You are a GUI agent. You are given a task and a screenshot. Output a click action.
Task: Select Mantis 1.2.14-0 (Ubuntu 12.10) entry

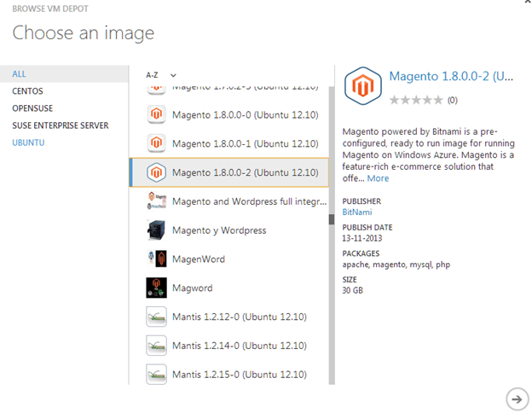[x=239, y=346]
